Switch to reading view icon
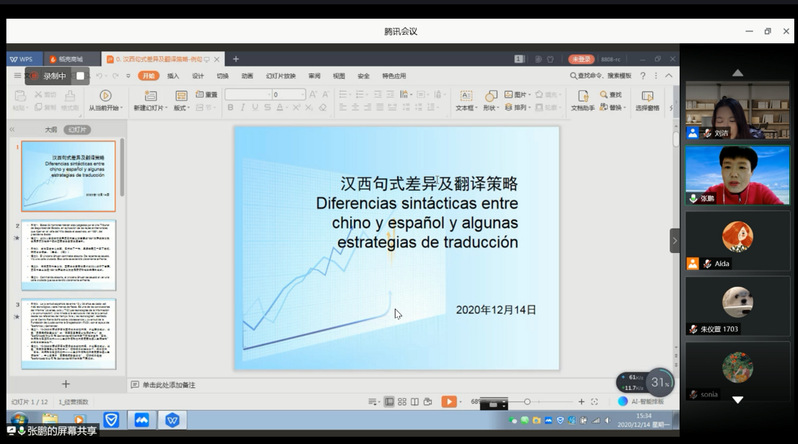 [415, 402]
